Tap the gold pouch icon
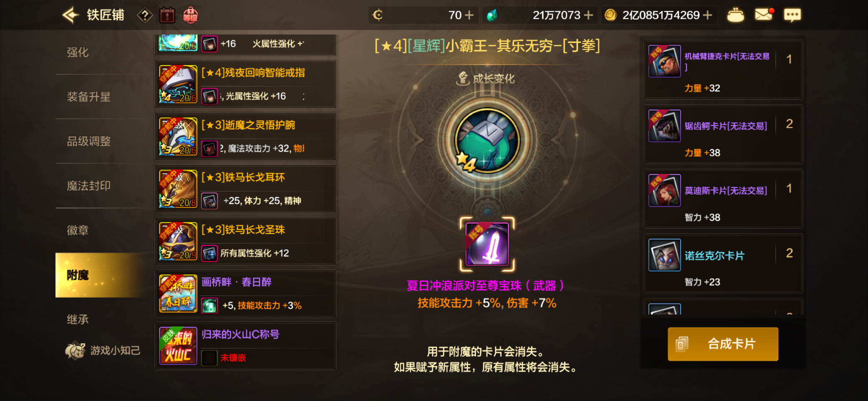The image size is (868, 401). [x=735, y=15]
